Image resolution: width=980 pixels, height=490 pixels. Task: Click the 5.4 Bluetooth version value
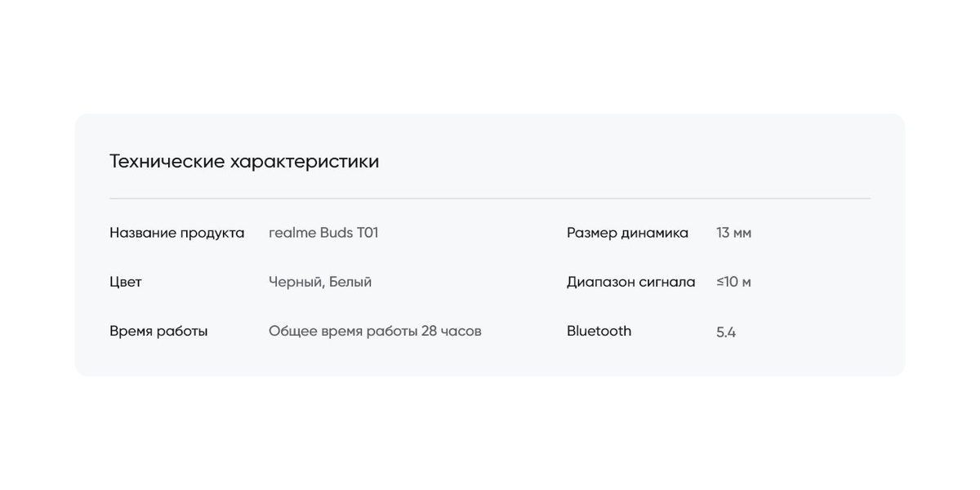pyautogui.click(x=726, y=332)
